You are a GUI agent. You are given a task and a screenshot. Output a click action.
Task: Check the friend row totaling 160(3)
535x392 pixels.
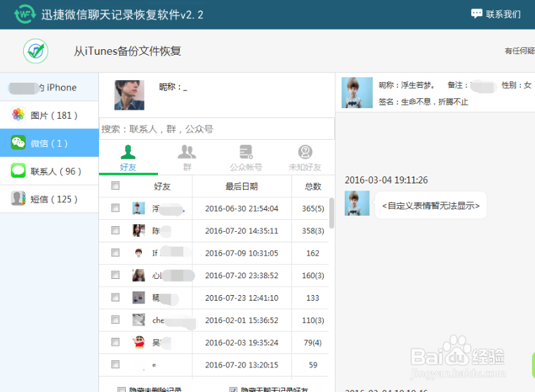coord(115,275)
